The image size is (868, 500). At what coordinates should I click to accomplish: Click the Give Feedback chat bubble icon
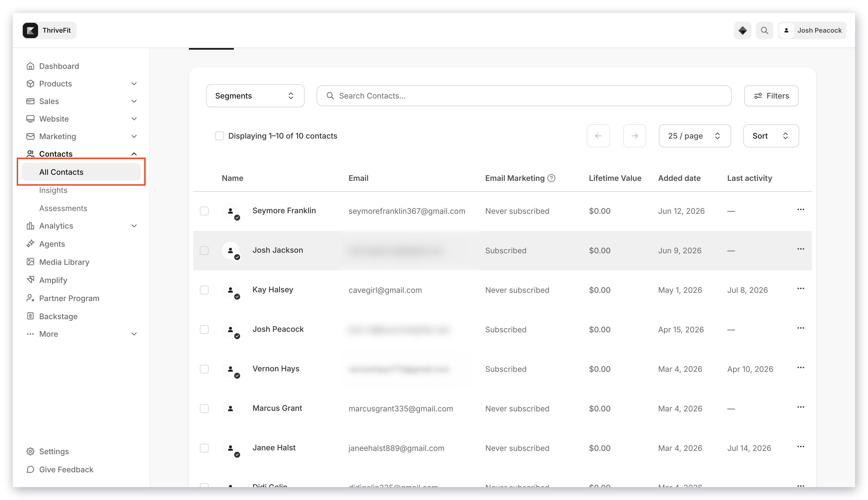pos(30,469)
